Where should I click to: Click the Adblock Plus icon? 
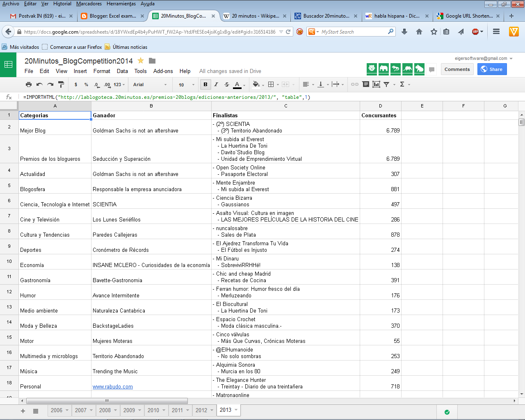point(475,32)
